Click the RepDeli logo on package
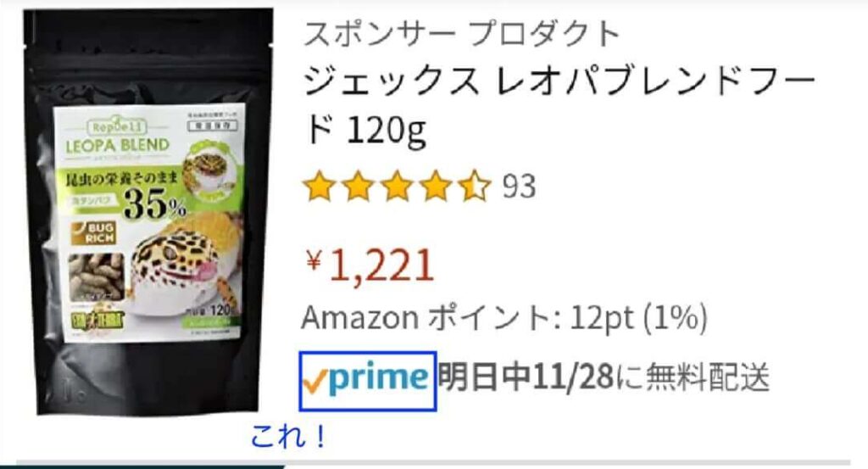 tap(118, 126)
